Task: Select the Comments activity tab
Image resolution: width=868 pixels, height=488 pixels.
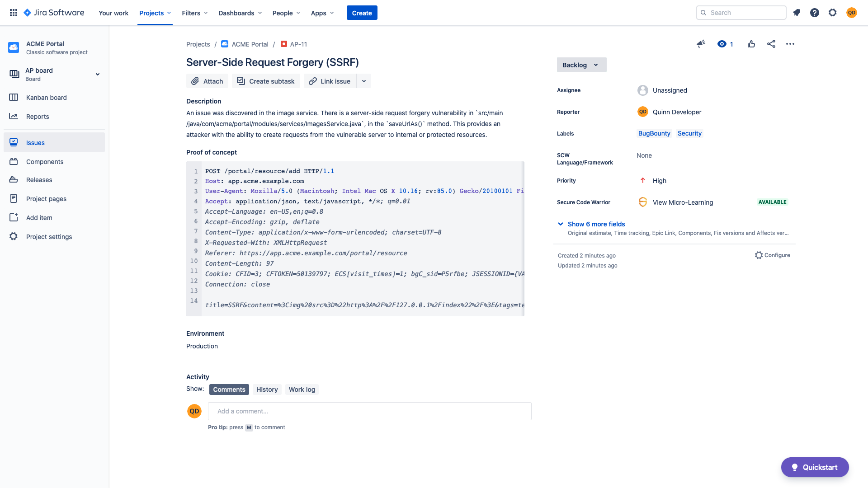Action: [229, 389]
